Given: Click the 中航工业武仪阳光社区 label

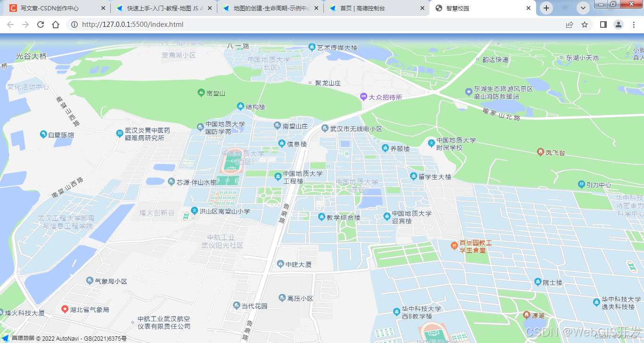Looking at the screenshot, I should tap(222, 242).
